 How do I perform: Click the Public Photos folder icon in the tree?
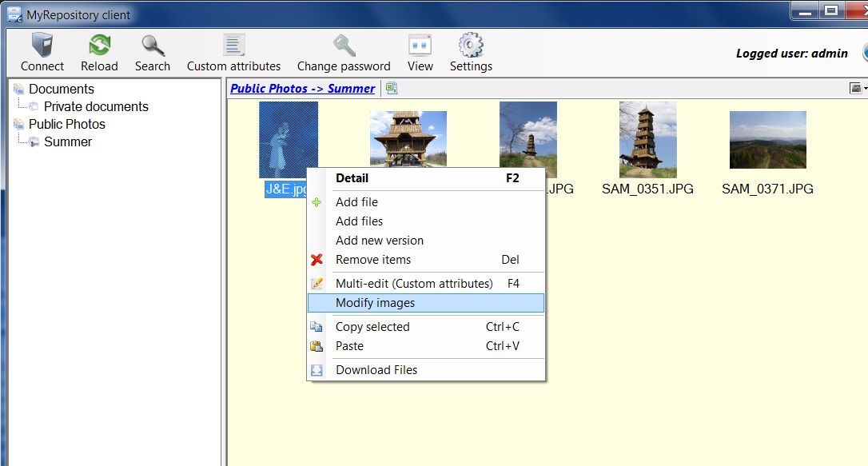19,124
